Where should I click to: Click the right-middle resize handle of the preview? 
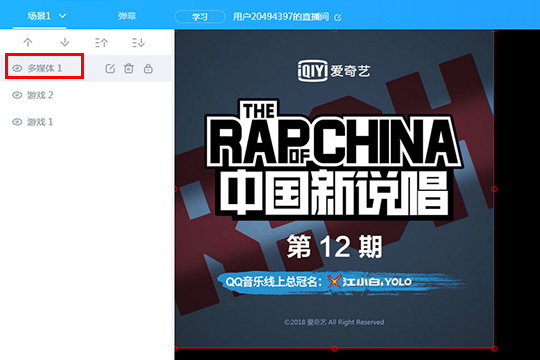pyautogui.click(x=494, y=189)
